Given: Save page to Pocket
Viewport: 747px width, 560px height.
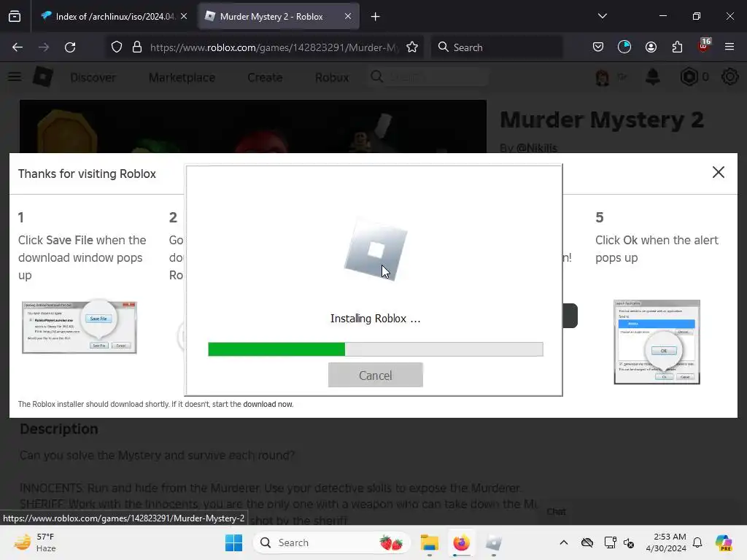Looking at the screenshot, I should coord(598,47).
